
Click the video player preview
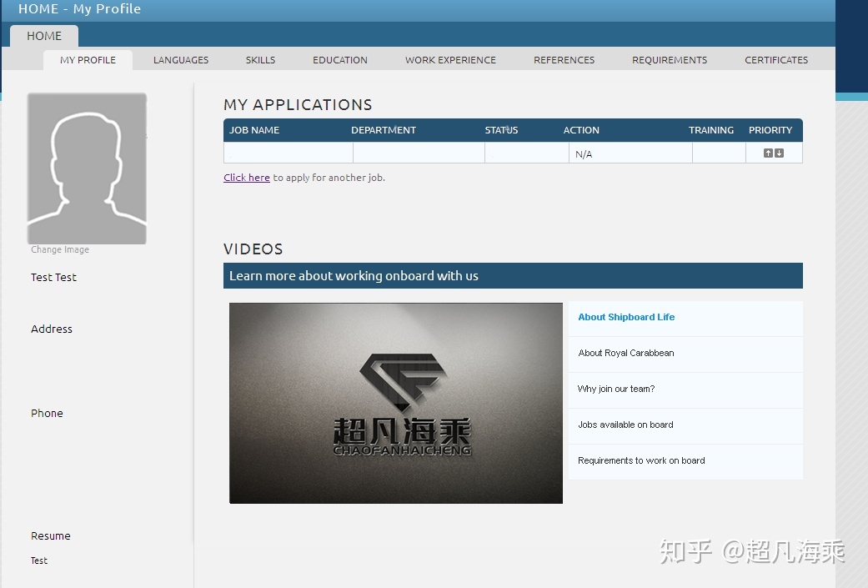click(396, 403)
